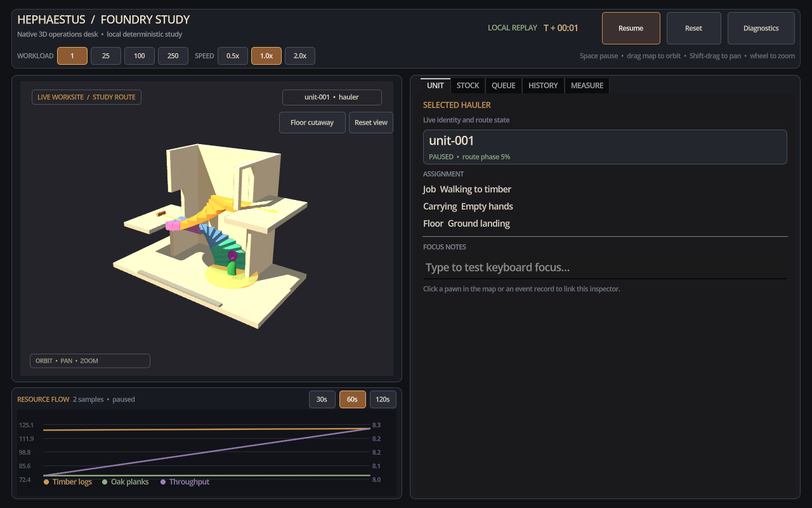Image resolution: width=812 pixels, height=508 pixels.
Task: Click the 'LOCAL REPLAY' label
Action: click(513, 28)
